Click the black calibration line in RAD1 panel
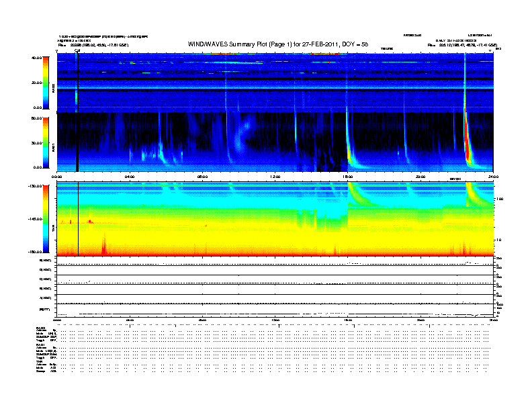 77,142
